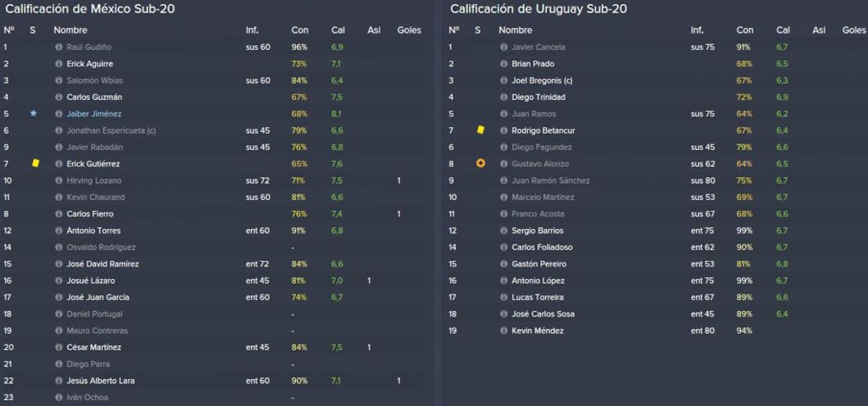Click the info icon beside Raúl Gudiño

[x=58, y=47]
